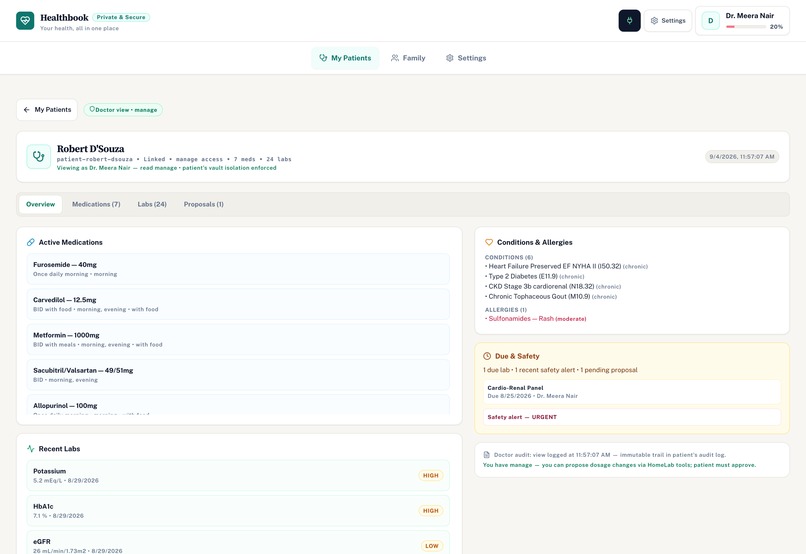The width and height of the screenshot is (806, 554).
Task: Select the Metformin 1000mg medication card
Action: tap(238, 339)
